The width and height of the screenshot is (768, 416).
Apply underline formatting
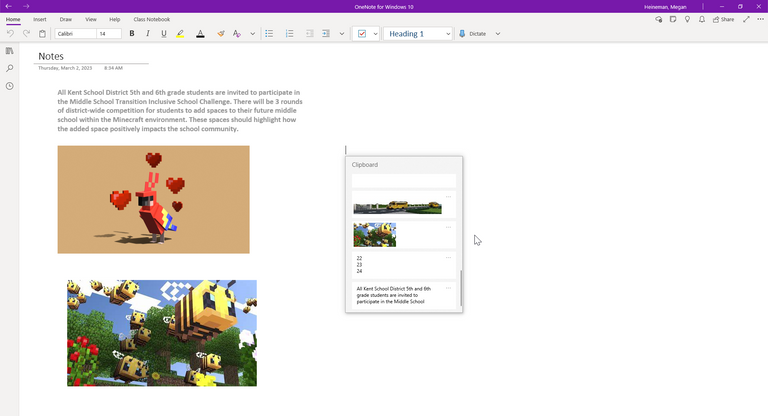point(164,33)
